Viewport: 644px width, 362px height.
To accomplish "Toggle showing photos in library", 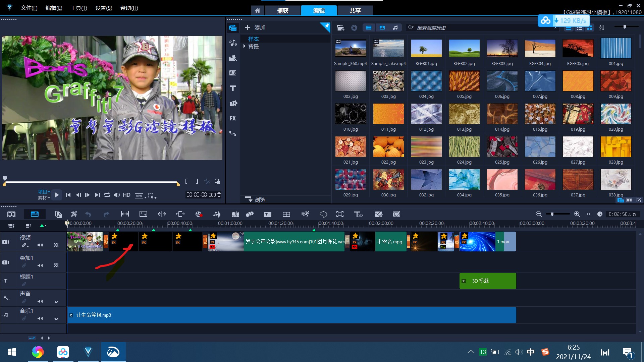I will 382,28.
